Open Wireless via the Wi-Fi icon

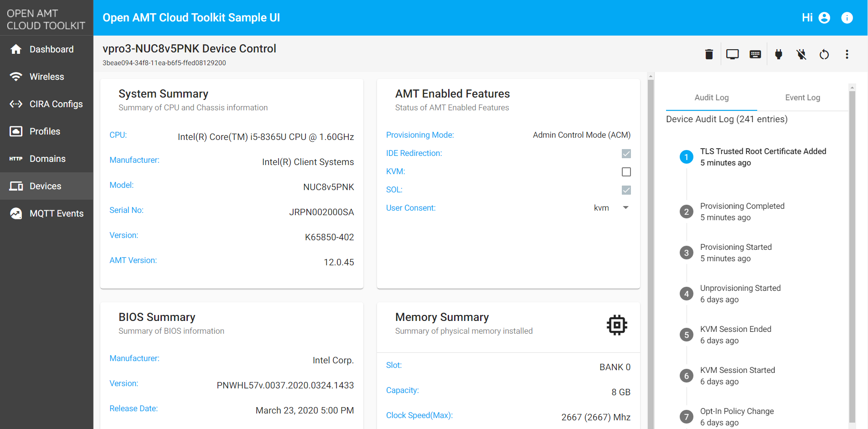16,77
